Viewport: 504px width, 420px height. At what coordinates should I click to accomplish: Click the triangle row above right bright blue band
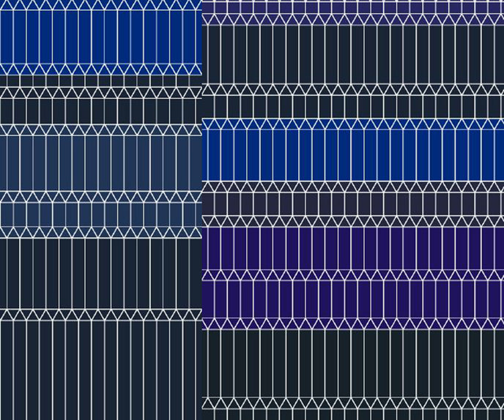(353, 124)
